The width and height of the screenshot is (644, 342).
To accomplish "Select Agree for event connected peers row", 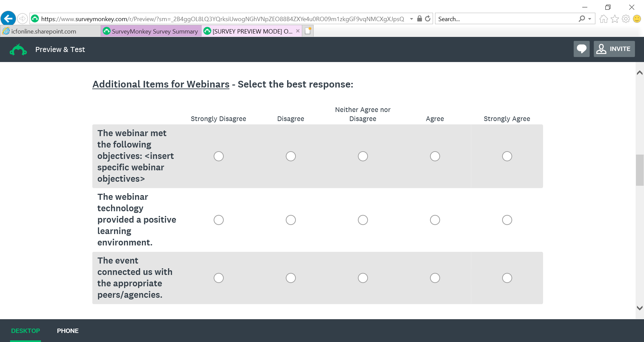I will [435, 278].
